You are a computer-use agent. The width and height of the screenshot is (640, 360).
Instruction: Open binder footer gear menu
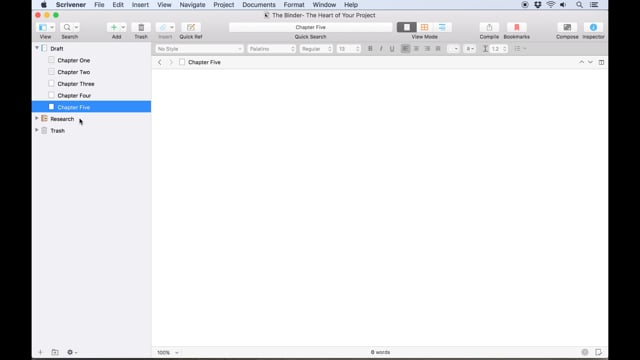point(71,352)
